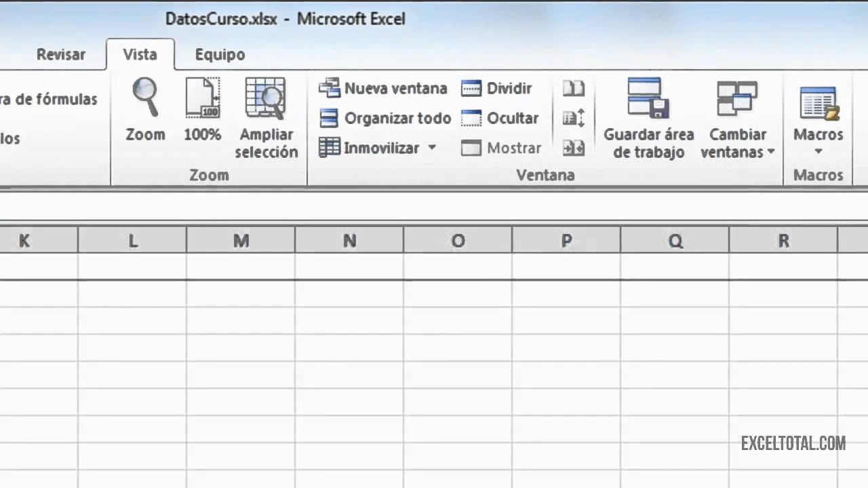Expand the Macros dropdown arrow

(818, 152)
